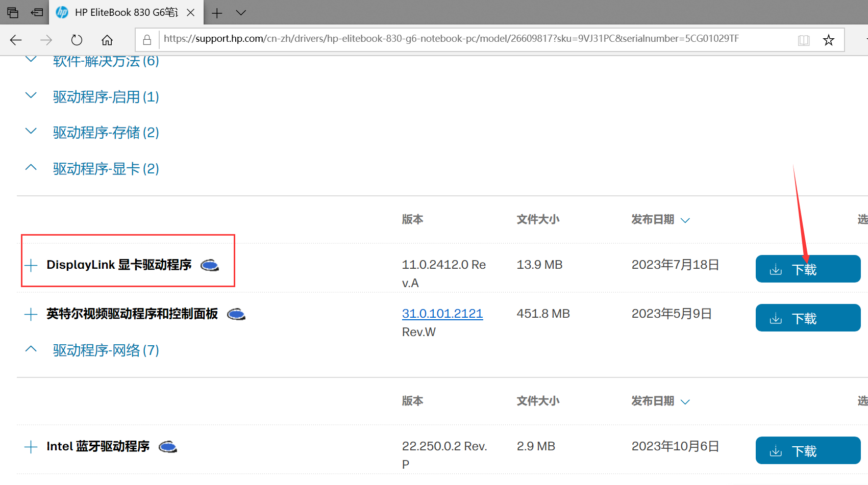Click the 451.8 MB file size
This screenshot has height=485, width=868.
[x=543, y=314]
